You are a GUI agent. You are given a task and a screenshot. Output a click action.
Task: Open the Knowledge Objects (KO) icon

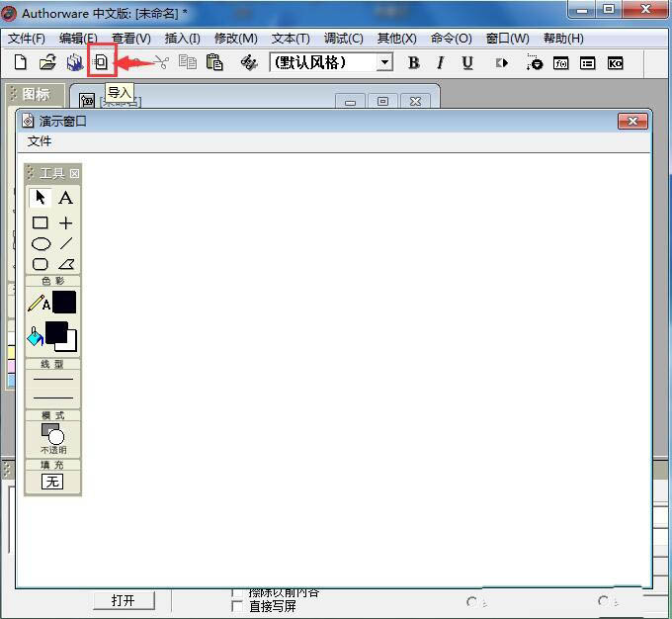coord(615,63)
